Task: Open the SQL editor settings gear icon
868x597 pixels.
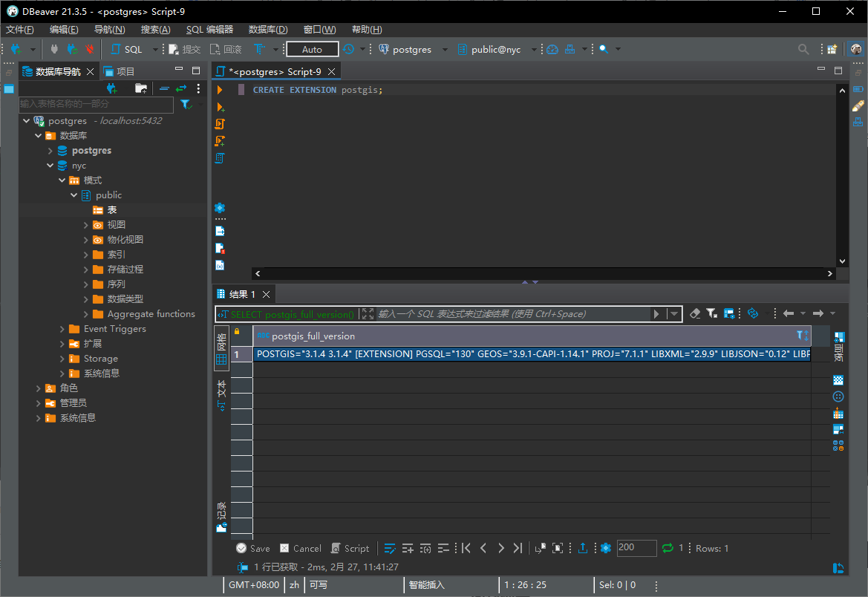Action: [220, 208]
